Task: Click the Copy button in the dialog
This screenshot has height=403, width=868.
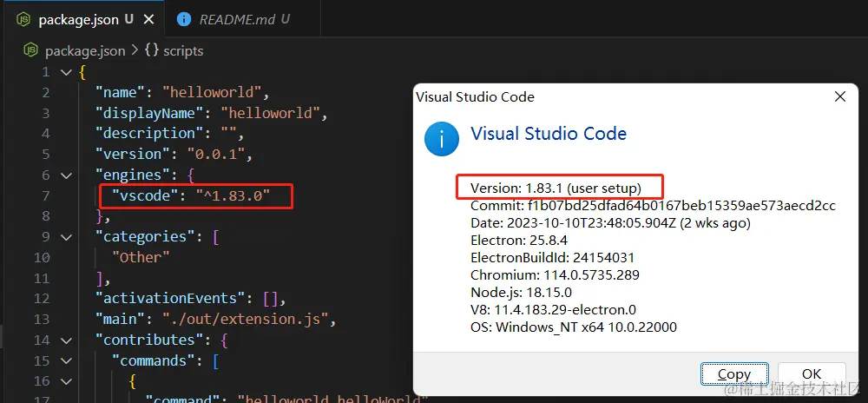Action: click(x=734, y=374)
